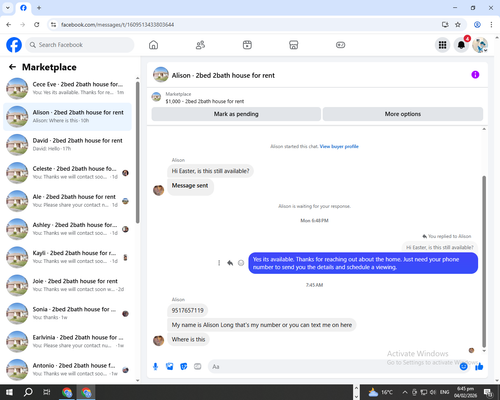View site information icon in address bar
Image resolution: width=500 pixels, height=400 pixels.
point(53,24)
